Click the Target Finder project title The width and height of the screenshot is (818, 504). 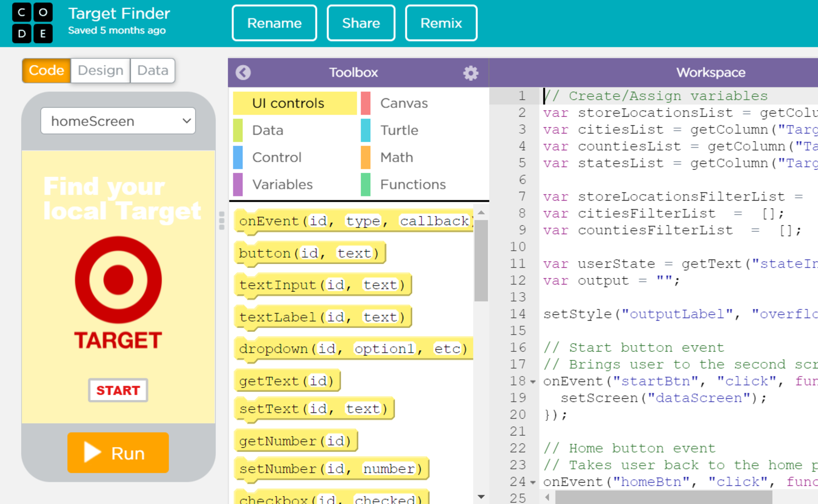[x=119, y=14]
